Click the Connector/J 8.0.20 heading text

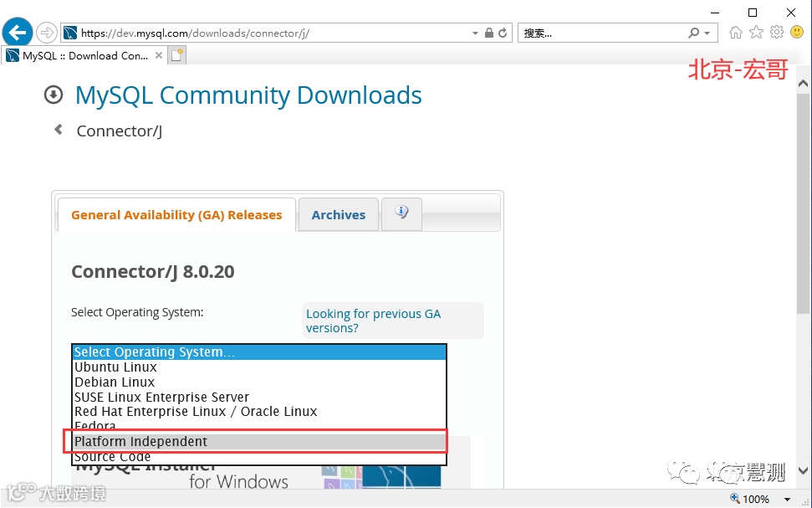(x=153, y=272)
